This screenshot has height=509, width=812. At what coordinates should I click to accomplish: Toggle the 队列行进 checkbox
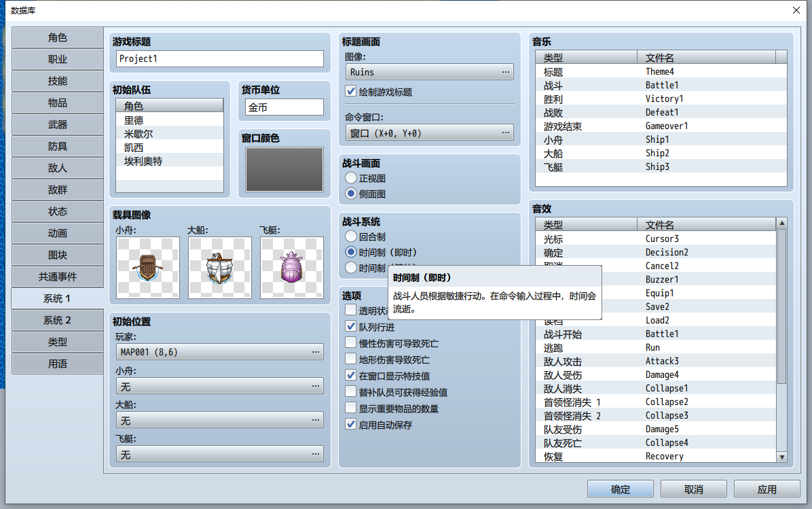[x=350, y=327]
